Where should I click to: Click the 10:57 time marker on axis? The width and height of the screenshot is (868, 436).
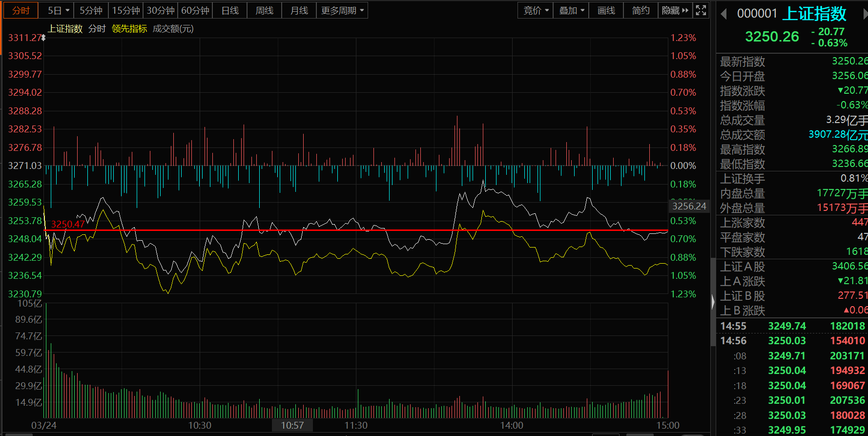click(x=292, y=425)
